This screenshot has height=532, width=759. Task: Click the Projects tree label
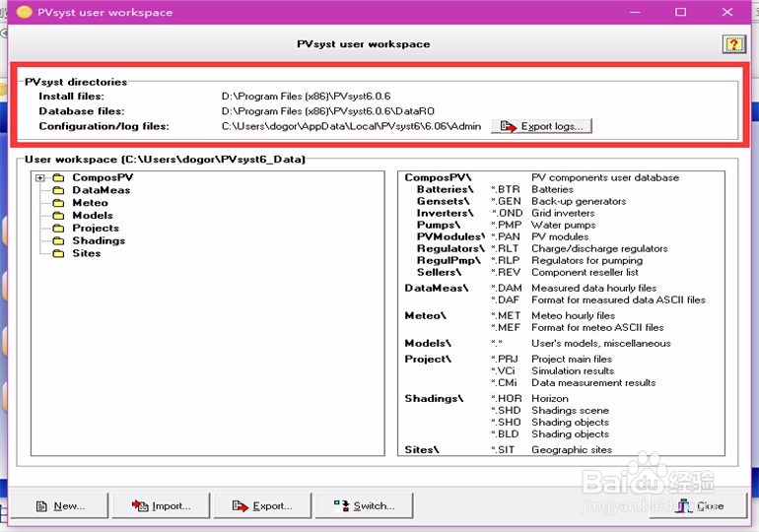(x=96, y=228)
